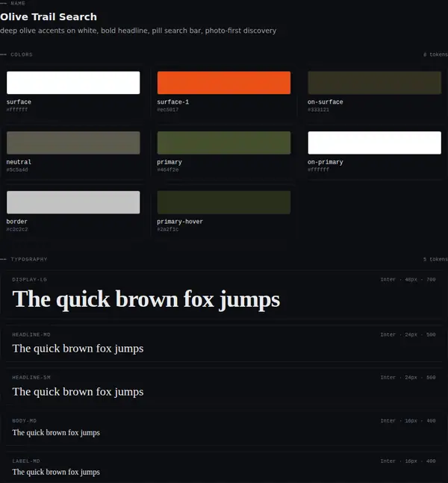Click the COLORS section header

coord(21,54)
